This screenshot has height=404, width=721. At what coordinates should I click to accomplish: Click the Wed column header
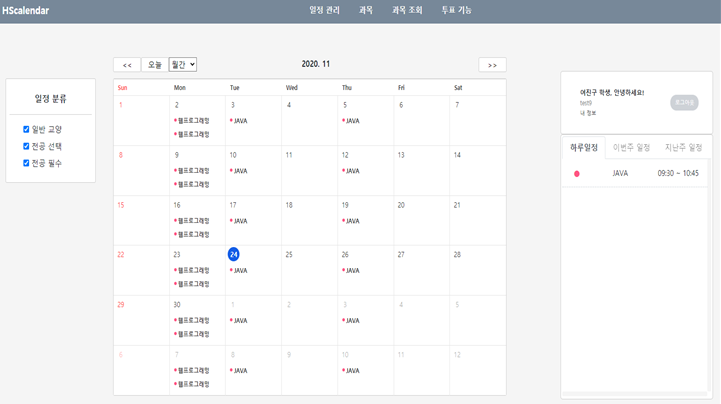(x=292, y=88)
